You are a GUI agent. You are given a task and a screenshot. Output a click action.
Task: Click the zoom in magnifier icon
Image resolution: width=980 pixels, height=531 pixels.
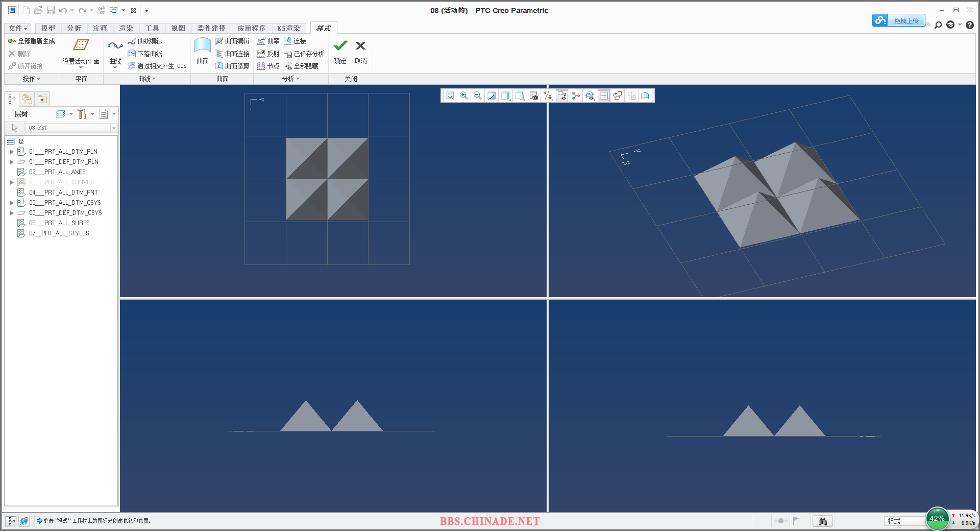(463, 95)
